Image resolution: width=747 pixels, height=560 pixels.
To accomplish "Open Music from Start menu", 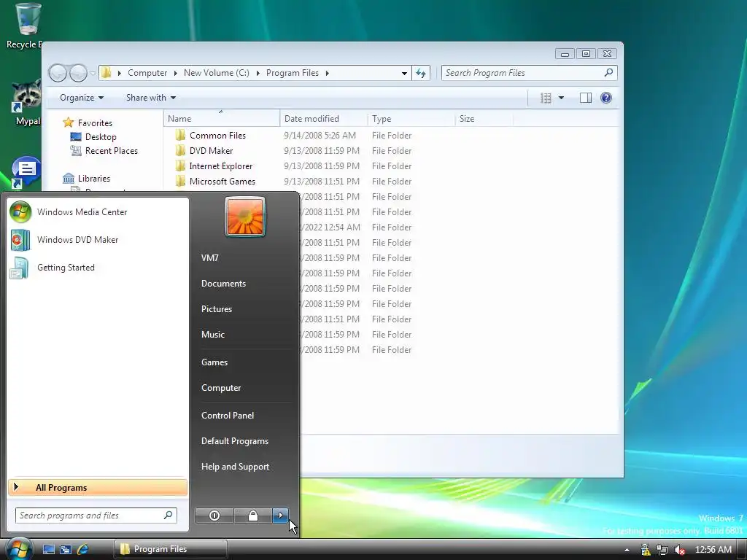I will tap(212, 334).
